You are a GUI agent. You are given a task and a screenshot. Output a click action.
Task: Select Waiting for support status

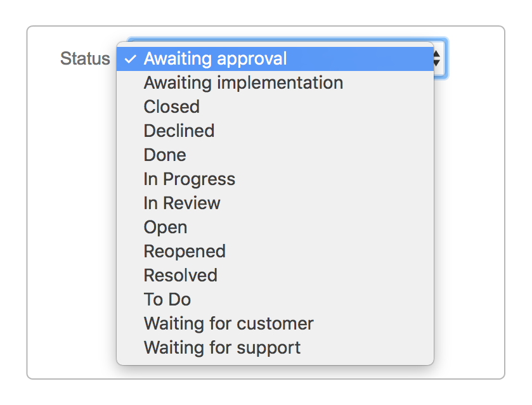coord(222,347)
